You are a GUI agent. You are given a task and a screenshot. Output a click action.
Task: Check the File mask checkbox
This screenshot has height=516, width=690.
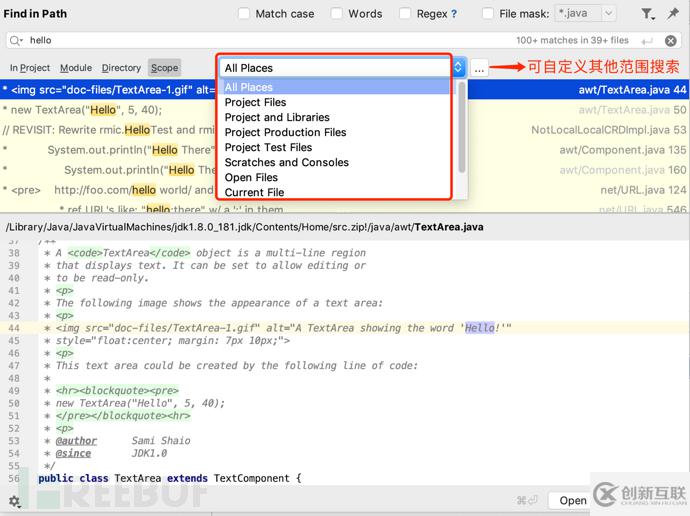pos(488,14)
